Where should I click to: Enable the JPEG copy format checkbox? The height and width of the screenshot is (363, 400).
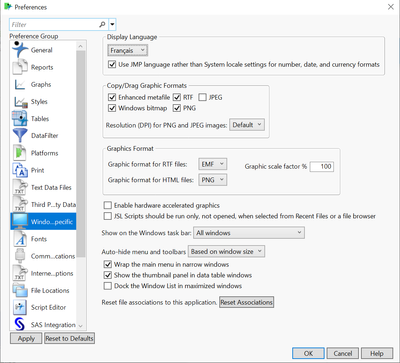[202, 97]
